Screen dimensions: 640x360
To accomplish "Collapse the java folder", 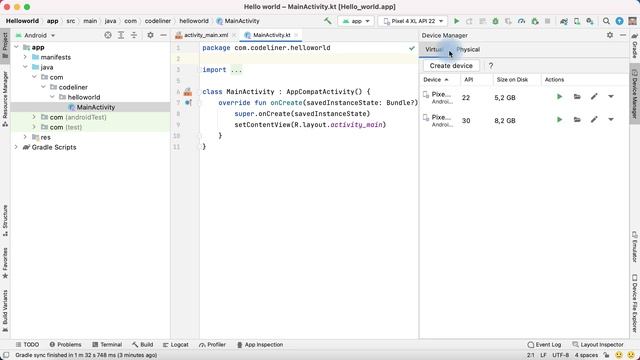I will pos(25,67).
